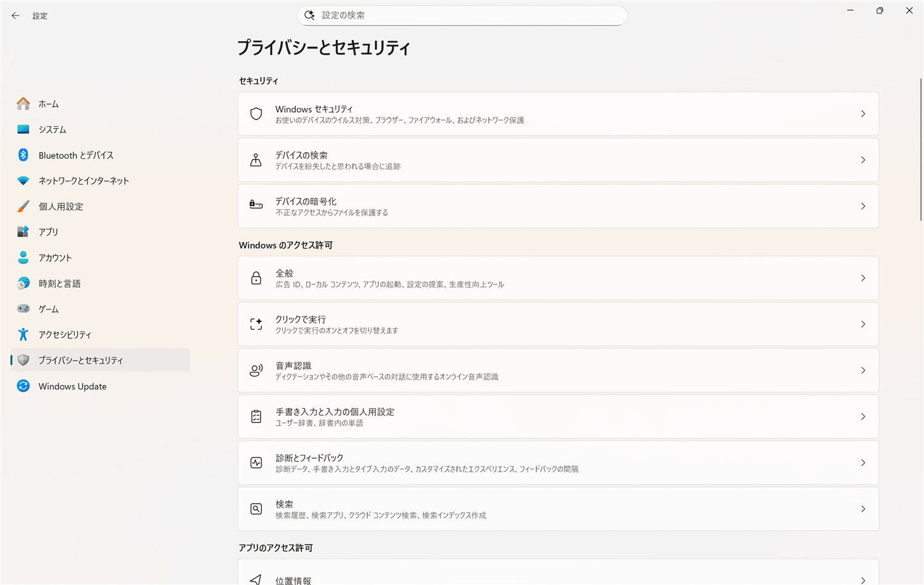Select Windows Update label in sidebar

pyautogui.click(x=72, y=386)
